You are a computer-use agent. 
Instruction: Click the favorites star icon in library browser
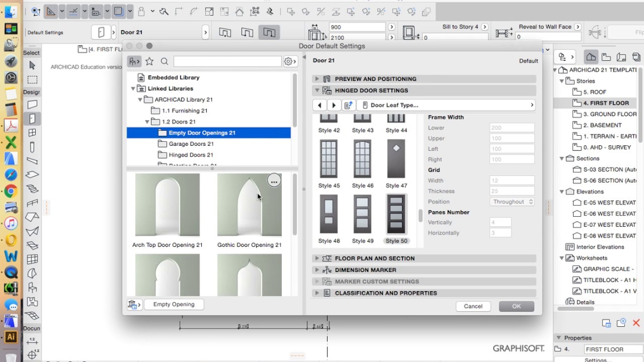[149, 61]
